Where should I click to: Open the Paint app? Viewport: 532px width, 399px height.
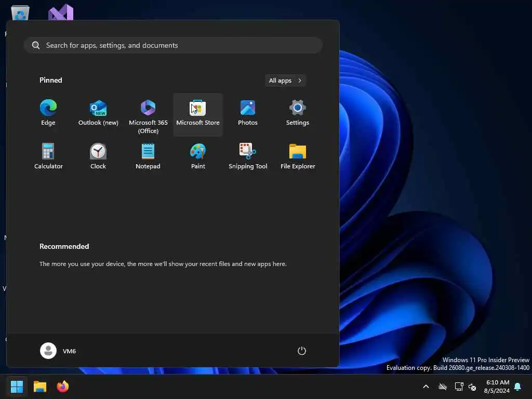198,157
